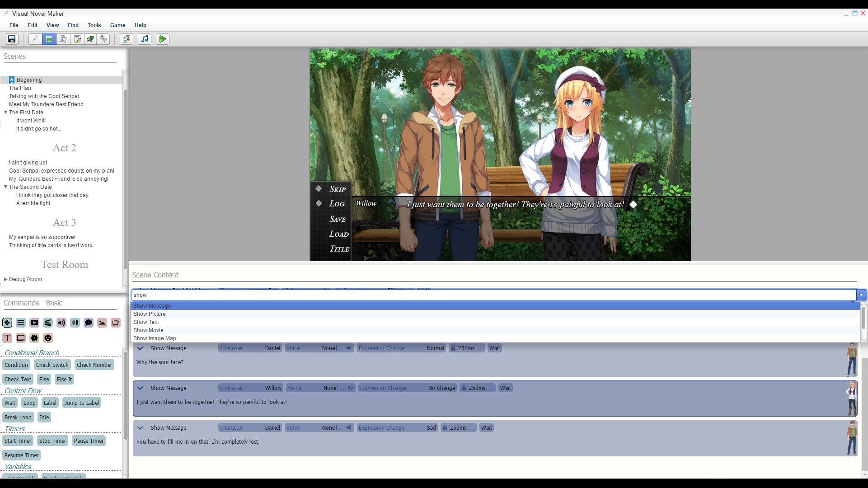The width and height of the screenshot is (868, 488).
Task: Collapse The Second Date scene group
Action: (x=5, y=187)
